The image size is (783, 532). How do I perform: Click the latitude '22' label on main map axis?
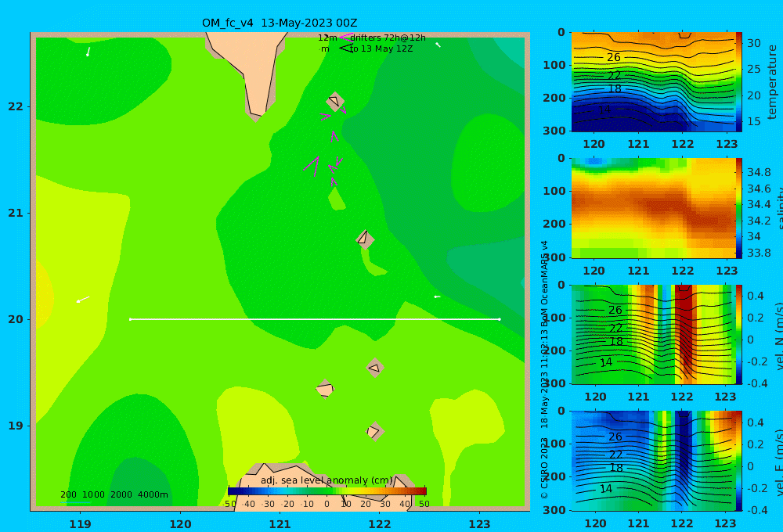pyautogui.click(x=16, y=106)
